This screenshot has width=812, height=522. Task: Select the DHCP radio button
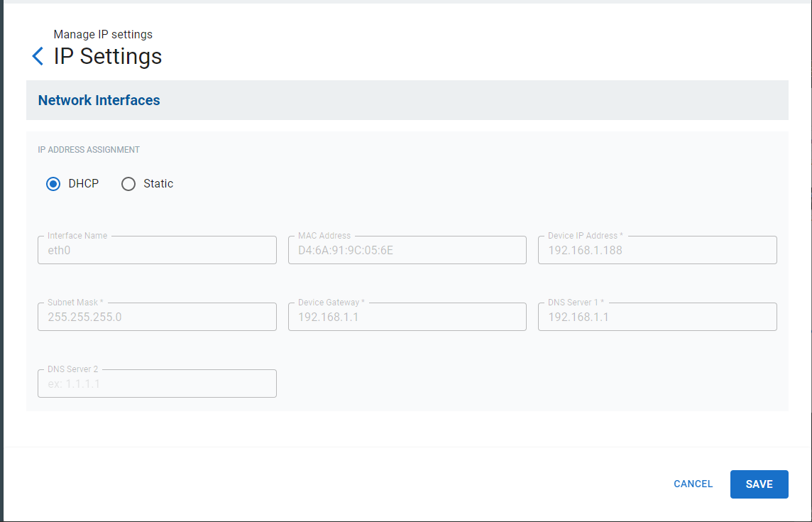click(53, 184)
